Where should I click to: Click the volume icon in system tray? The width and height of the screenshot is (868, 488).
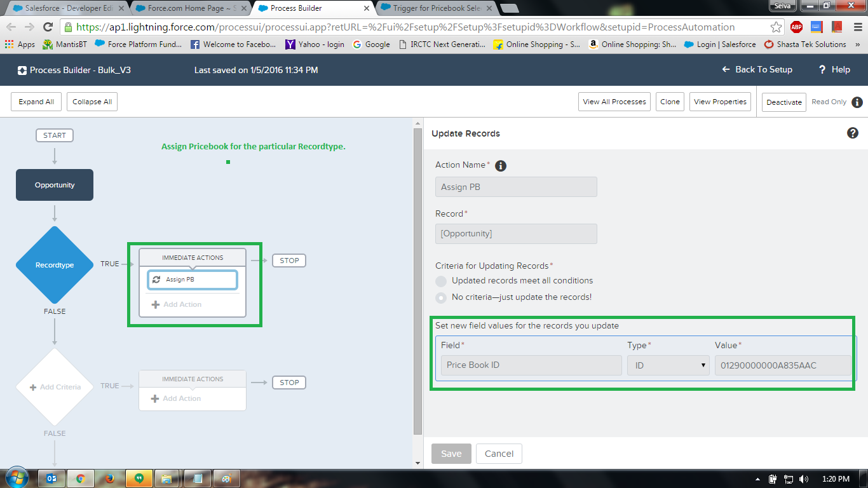(x=804, y=479)
